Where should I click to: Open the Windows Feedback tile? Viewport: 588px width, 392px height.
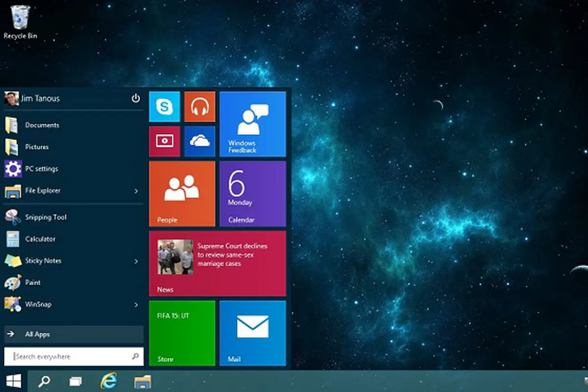[253, 124]
